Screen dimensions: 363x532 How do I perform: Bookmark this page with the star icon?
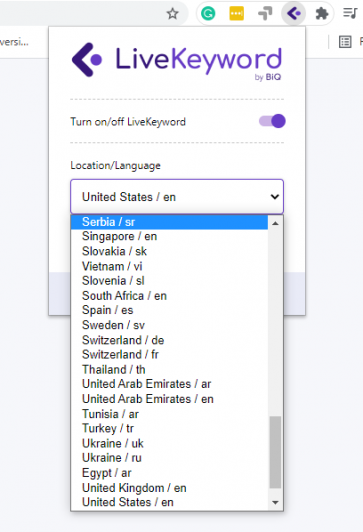tap(172, 14)
